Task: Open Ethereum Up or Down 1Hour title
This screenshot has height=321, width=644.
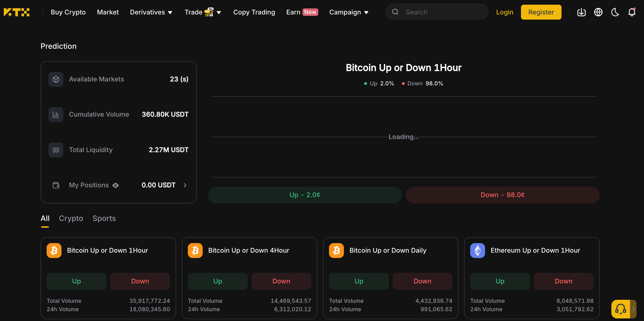Action: [x=535, y=250]
